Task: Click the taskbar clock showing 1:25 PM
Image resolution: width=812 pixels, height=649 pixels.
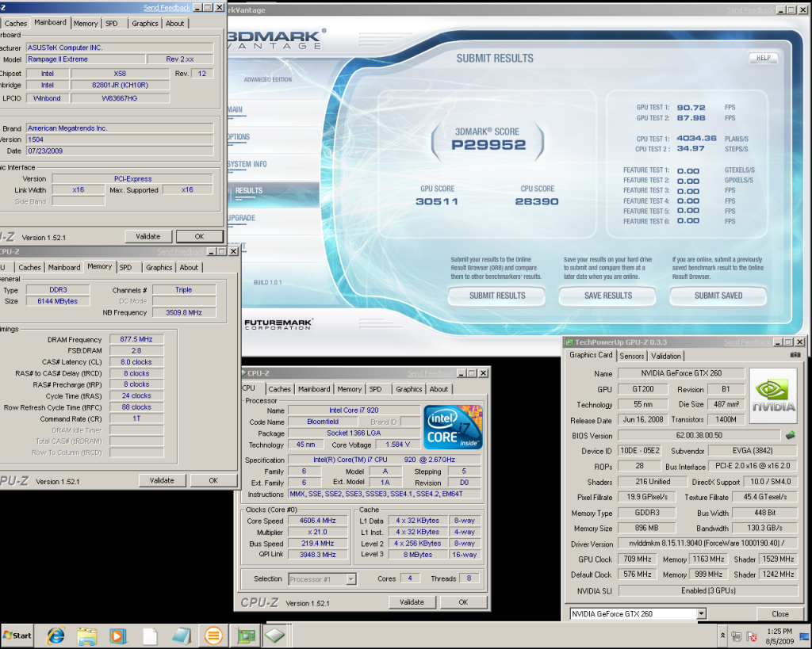Action: [x=779, y=632]
